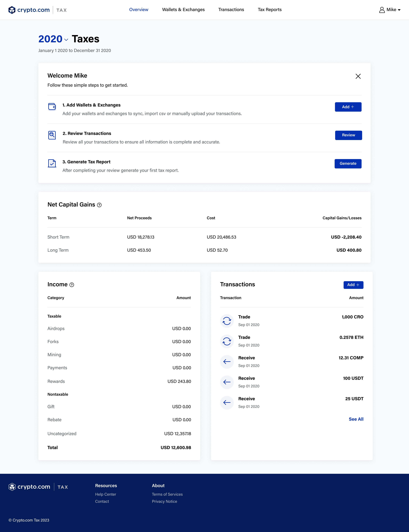Click receive arrow icon for 12.31 COMP
409x532 pixels.
tap(227, 362)
